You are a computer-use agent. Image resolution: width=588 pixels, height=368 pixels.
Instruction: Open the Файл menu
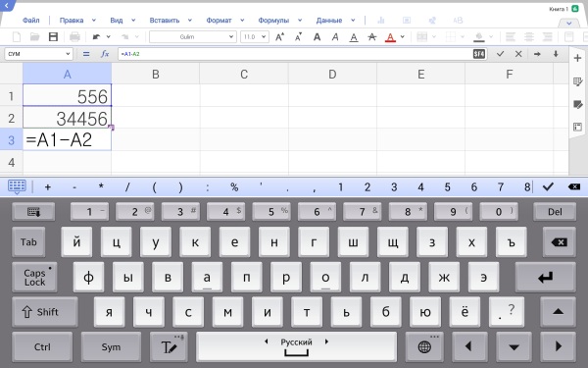point(30,21)
